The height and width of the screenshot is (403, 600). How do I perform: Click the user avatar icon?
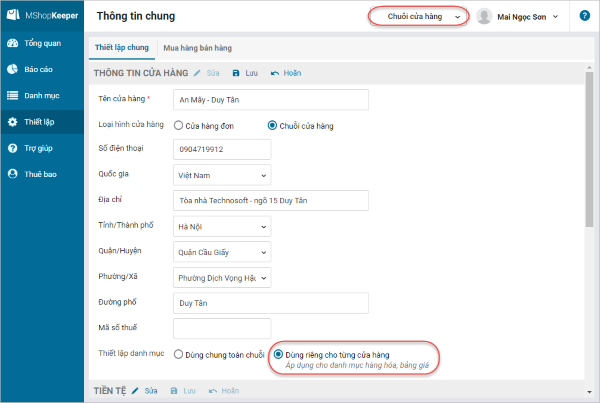tap(485, 16)
